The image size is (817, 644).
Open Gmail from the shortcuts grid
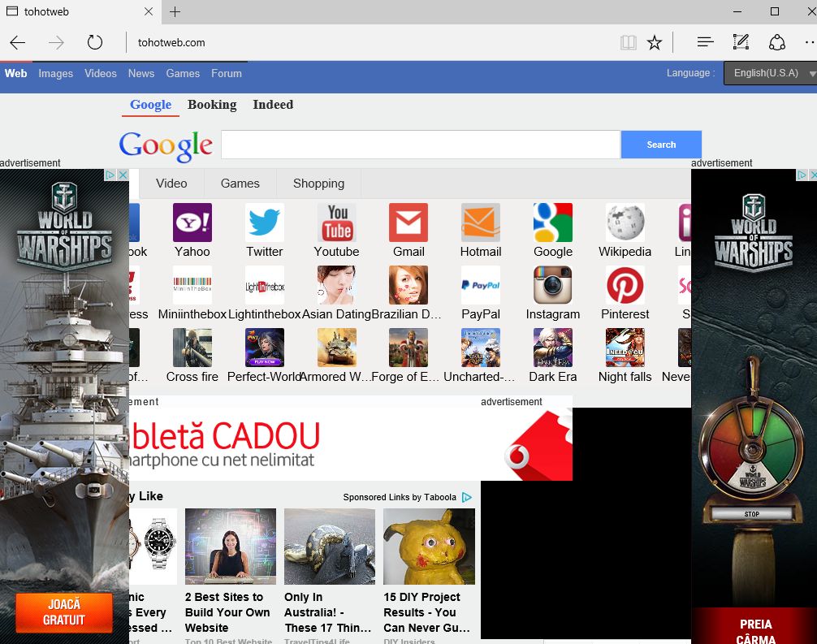click(408, 221)
